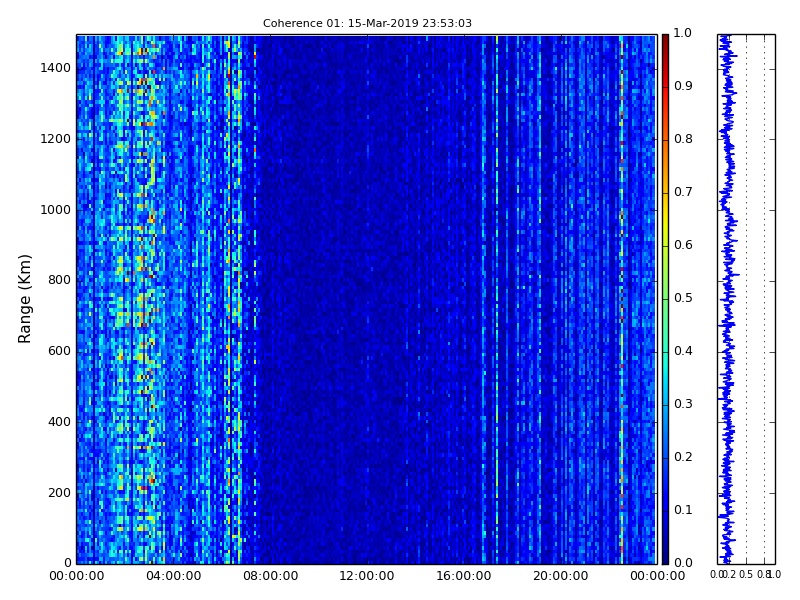Click the colorbar label 0.0

click(683, 563)
